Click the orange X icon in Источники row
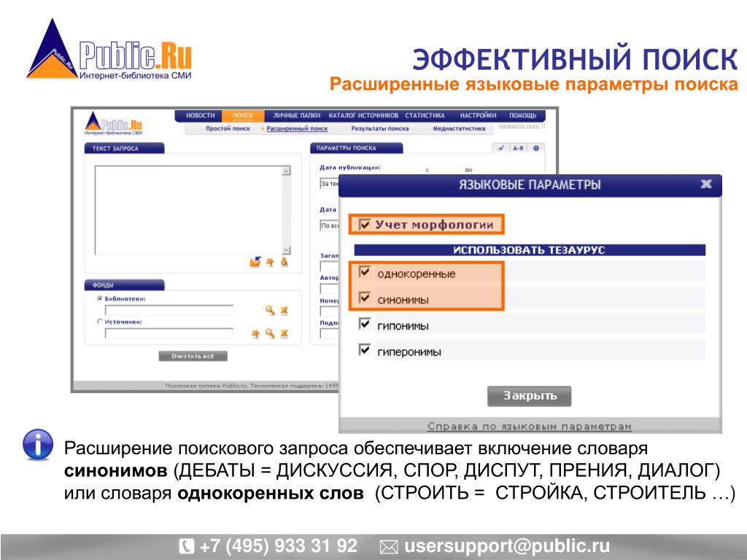 (285, 333)
